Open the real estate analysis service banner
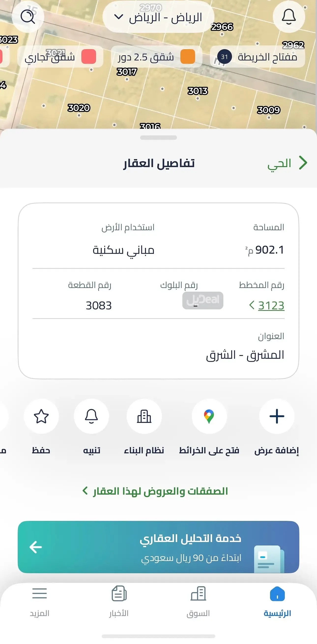 [x=158, y=547]
